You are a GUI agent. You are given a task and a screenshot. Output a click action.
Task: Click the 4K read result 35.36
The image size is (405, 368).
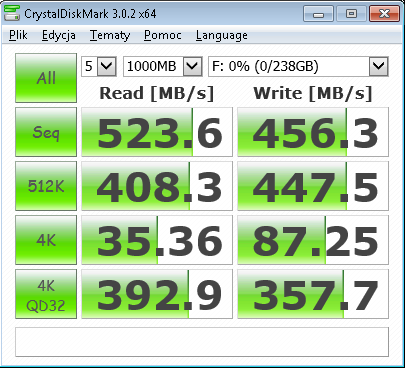(x=157, y=240)
